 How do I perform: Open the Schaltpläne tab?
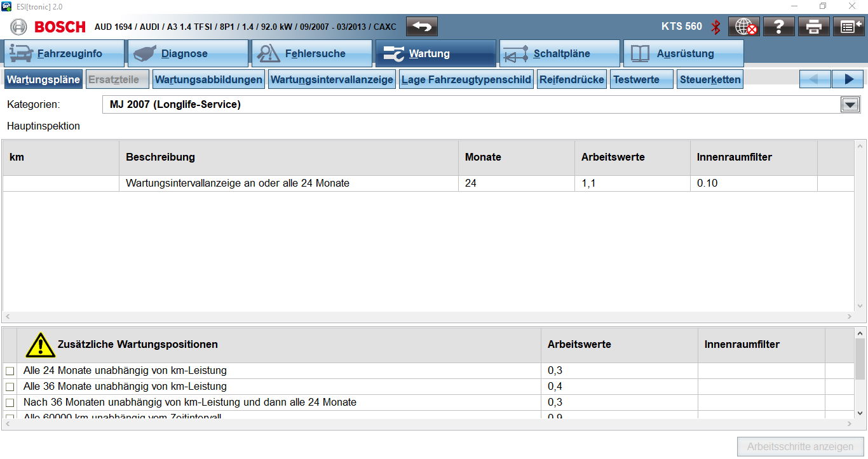pyautogui.click(x=559, y=54)
